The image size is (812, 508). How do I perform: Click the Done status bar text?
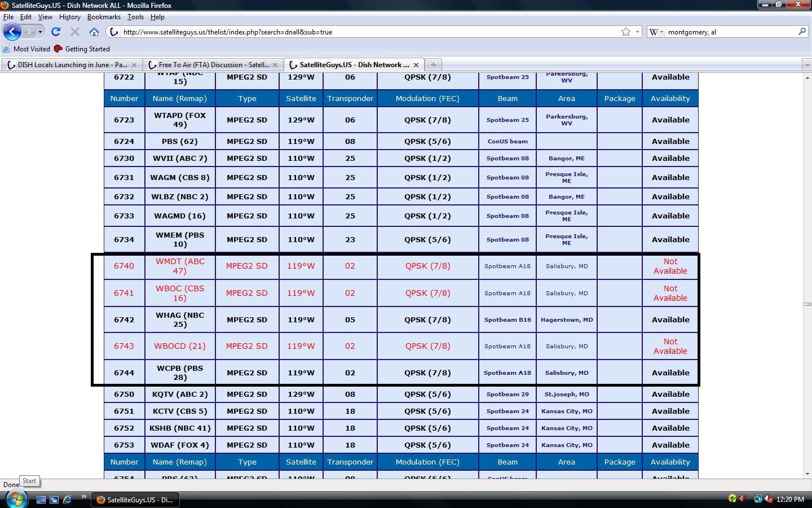[x=11, y=485]
